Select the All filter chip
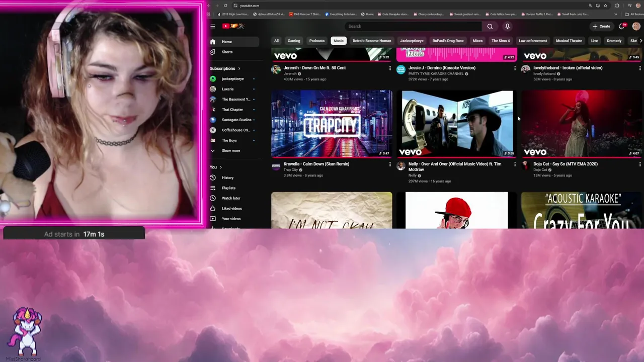 (x=276, y=41)
